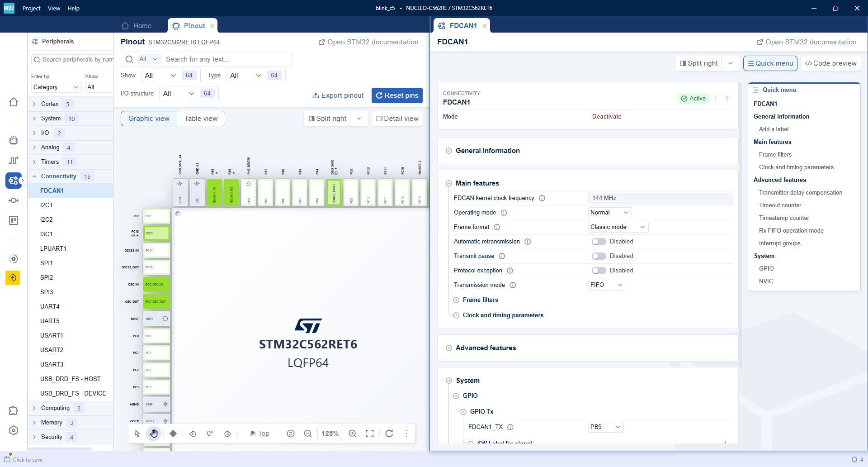The width and height of the screenshot is (868, 467).
Task: Fit pinout to screen
Action: click(370, 434)
